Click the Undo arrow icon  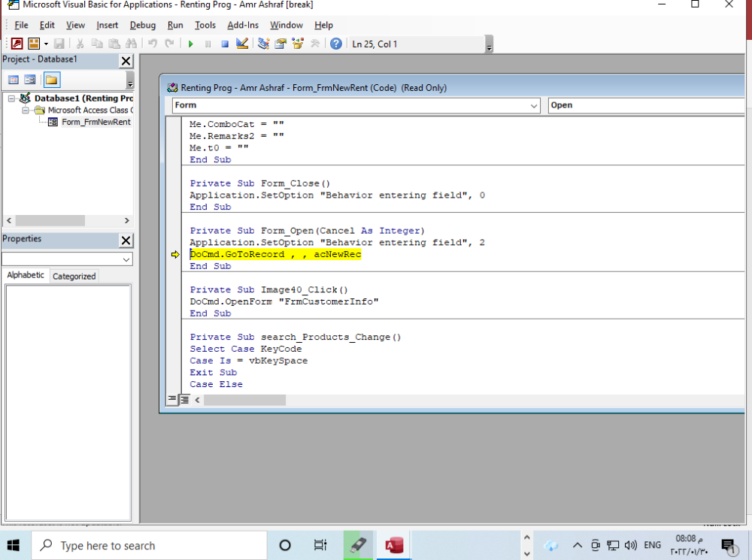153,44
